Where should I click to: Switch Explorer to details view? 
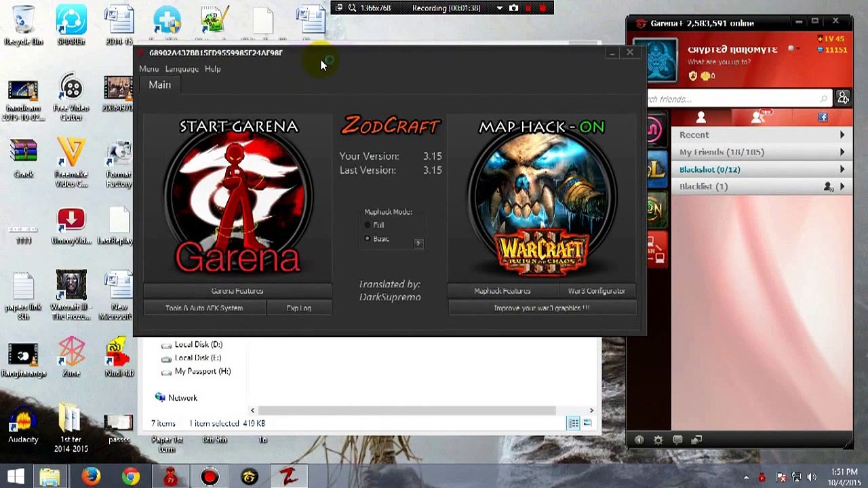pos(573,424)
